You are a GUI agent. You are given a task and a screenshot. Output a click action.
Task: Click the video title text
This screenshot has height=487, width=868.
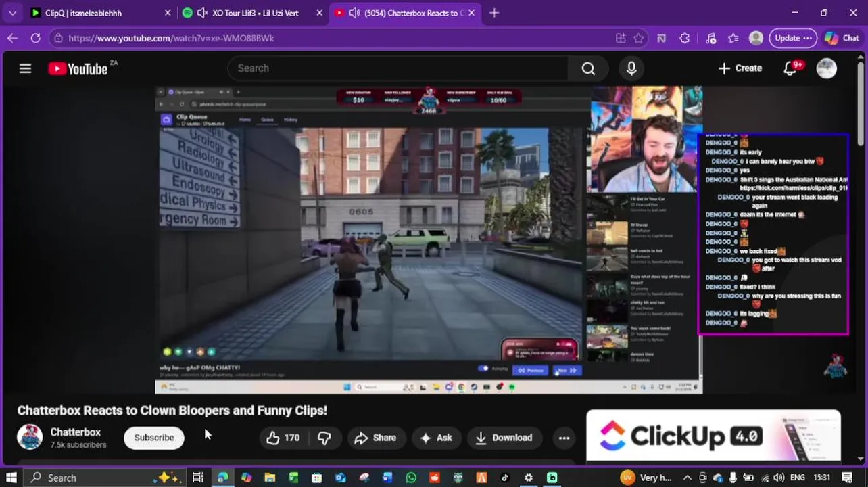pos(172,411)
